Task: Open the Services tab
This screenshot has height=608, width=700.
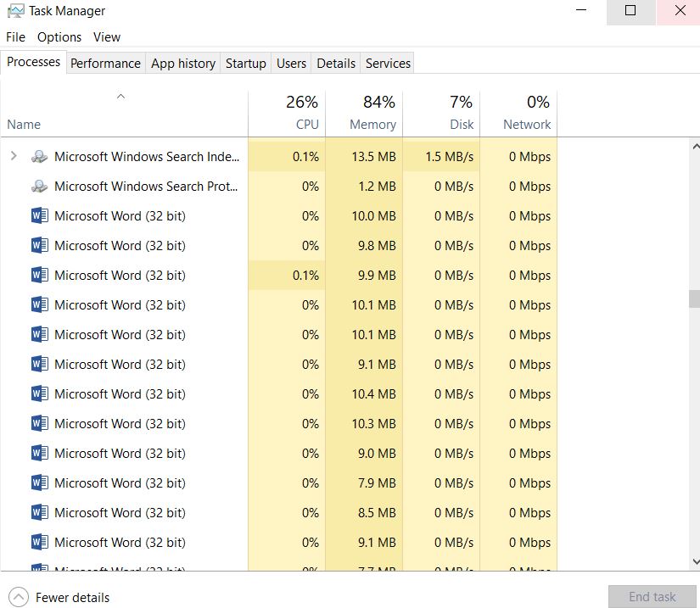Action: click(x=388, y=64)
